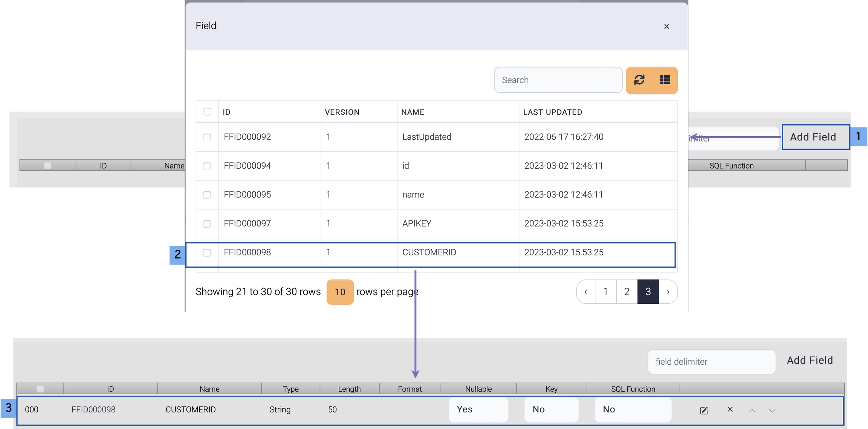Viewport: 868px width, 429px height.
Task: Open the SQL Function No dropdown
Action: [x=633, y=409]
